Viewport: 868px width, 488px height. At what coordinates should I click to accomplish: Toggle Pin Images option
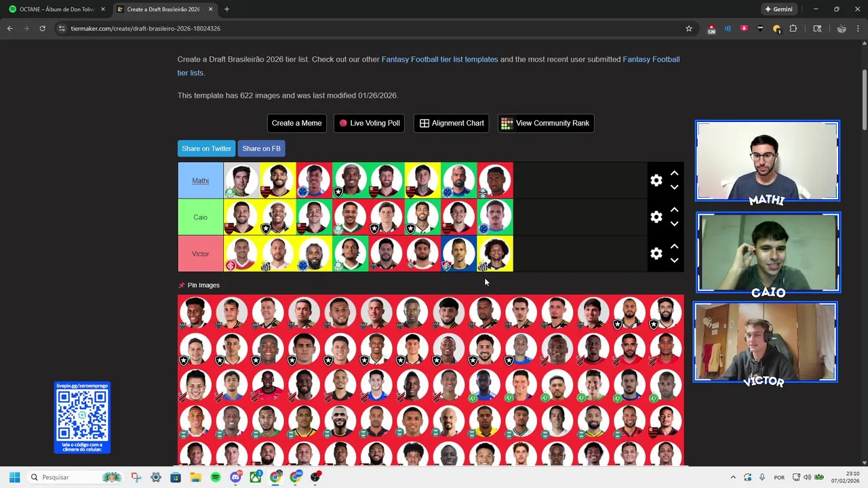[199, 285]
